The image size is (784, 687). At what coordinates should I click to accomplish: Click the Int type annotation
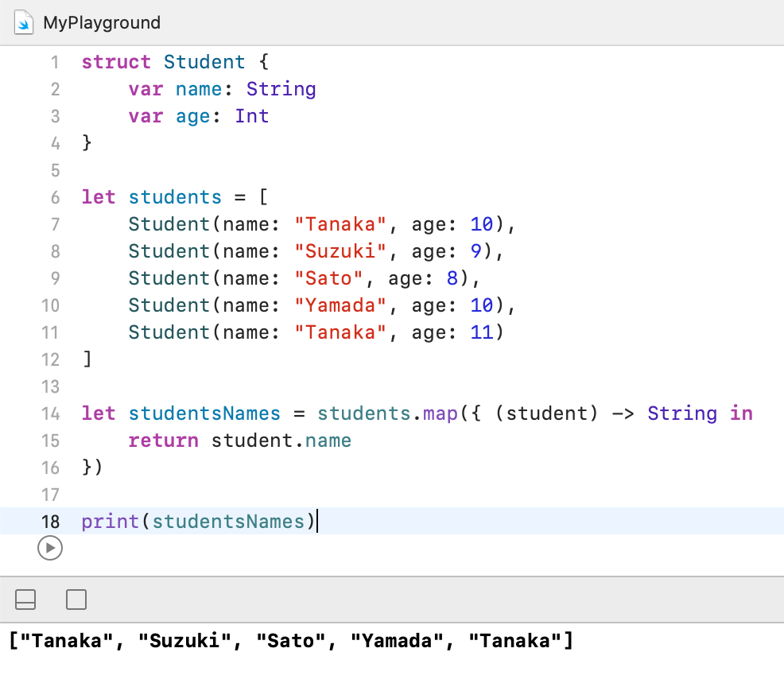click(x=251, y=116)
